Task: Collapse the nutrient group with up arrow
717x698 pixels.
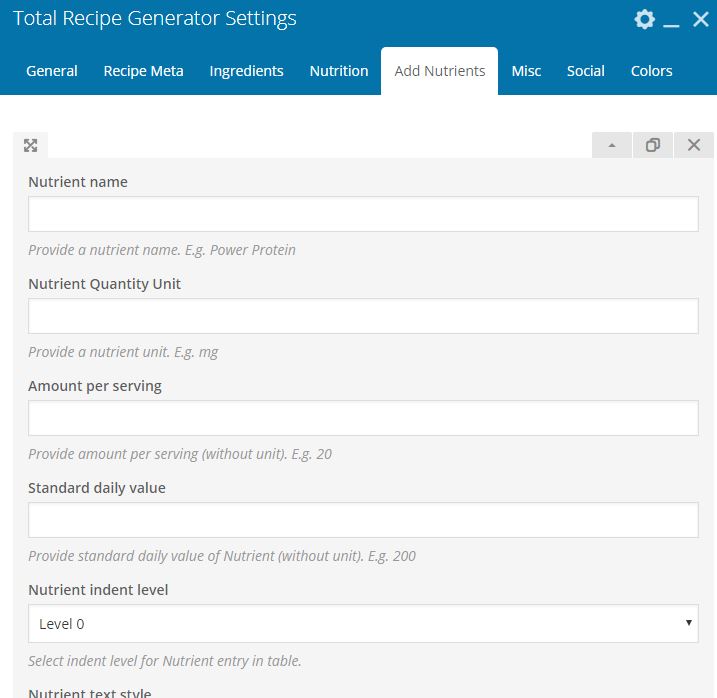Action: point(612,145)
